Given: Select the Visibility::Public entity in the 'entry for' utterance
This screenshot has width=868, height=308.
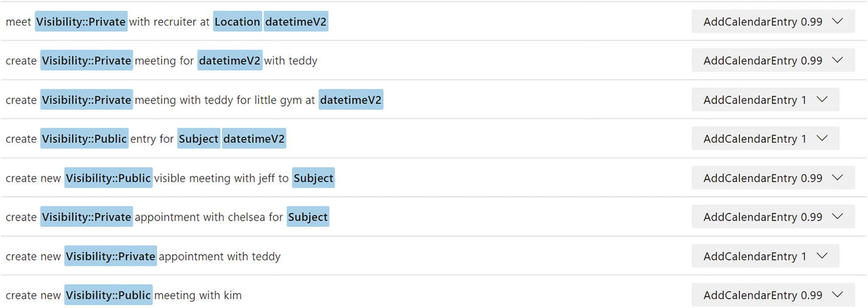Looking at the screenshot, I should (84, 139).
